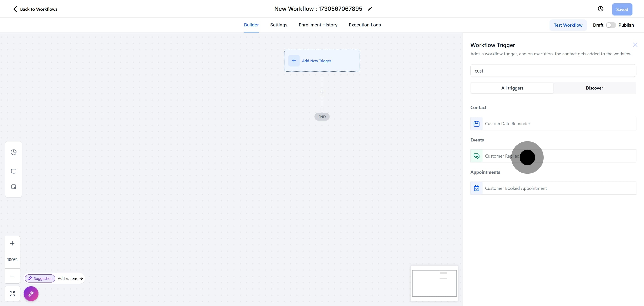
Task: Open the stats pie chart icon
Action: tap(13, 152)
